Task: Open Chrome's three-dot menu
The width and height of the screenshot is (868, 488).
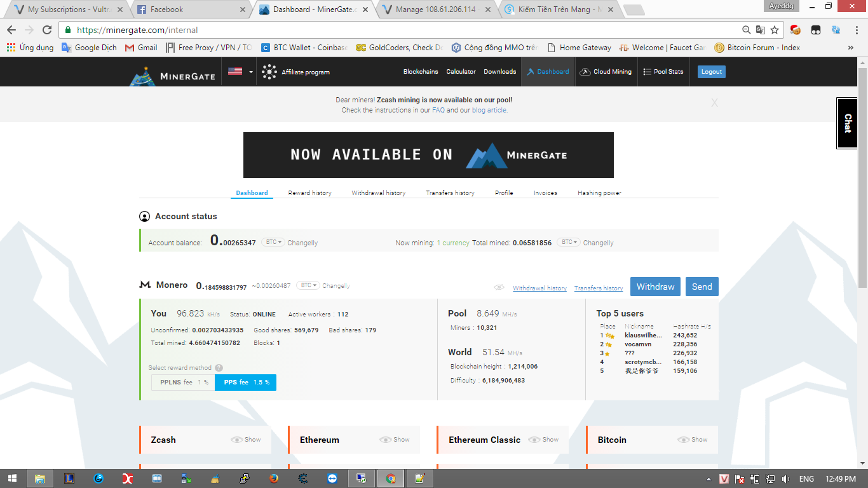Action: pos(855,30)
